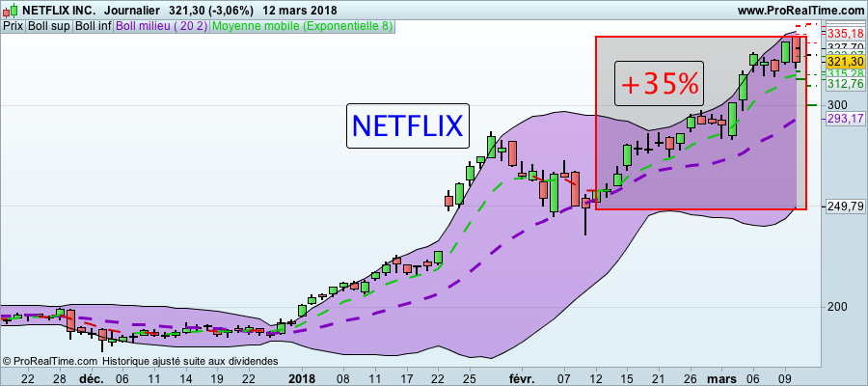This screenshot has width=868, height=386.
Task: Click the 17 date label on time axis
Action: coord(407,379)
